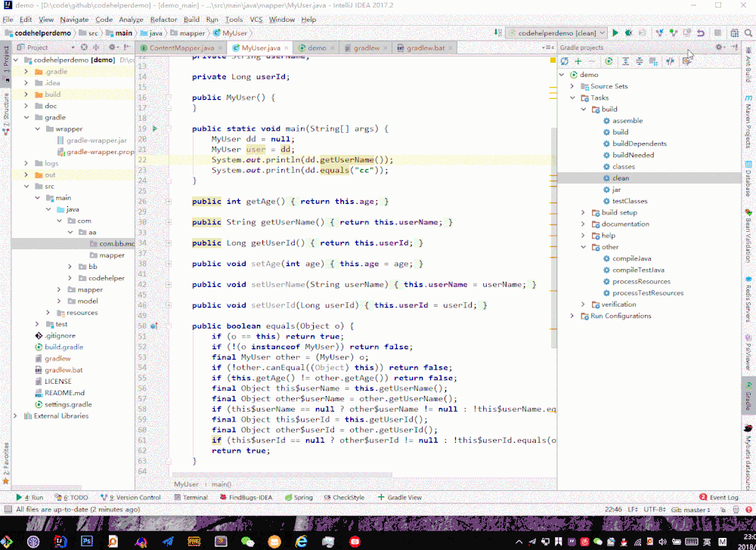Expand all nodes in Gradle panel
The image size is (756, 550).
pyautogui.click(x=625, y=61)
